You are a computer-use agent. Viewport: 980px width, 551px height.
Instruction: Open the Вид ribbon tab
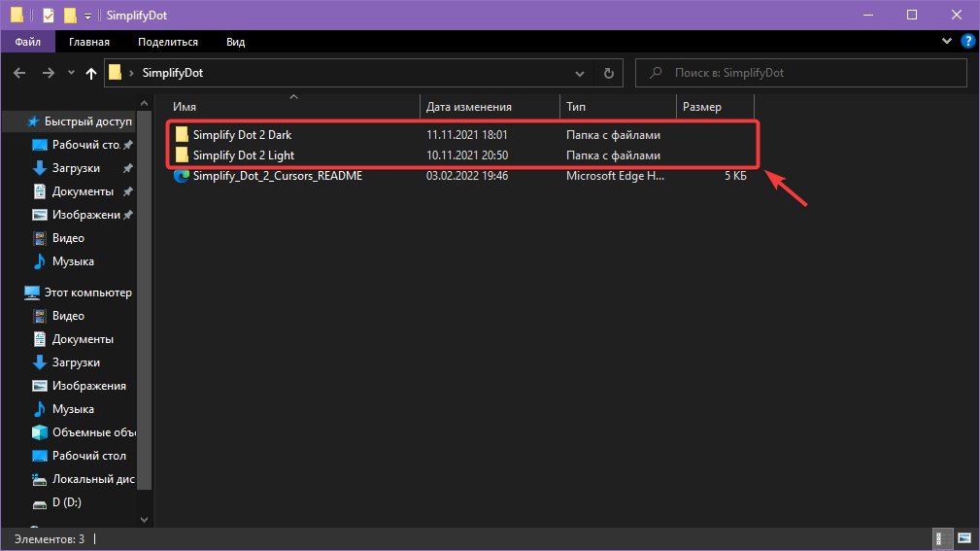coord(236,42)
